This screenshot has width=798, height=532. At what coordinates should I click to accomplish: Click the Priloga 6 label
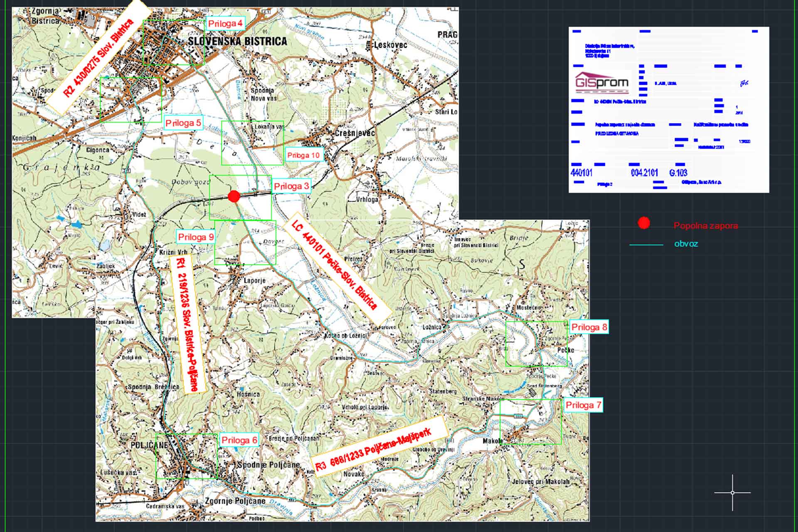(x=239, y=440)
